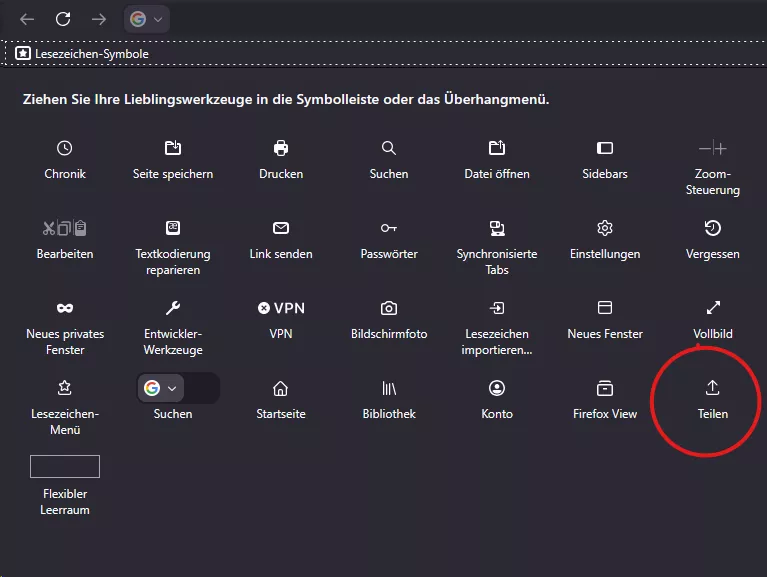The image size is (767, 577).
Task: Click the Chronik clock icon
Action: pos(65,148)
